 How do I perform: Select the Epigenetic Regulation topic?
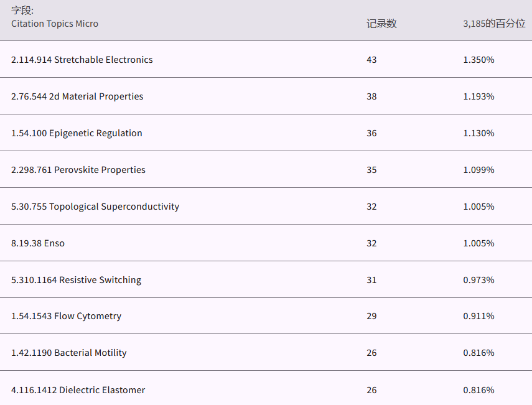77,133
